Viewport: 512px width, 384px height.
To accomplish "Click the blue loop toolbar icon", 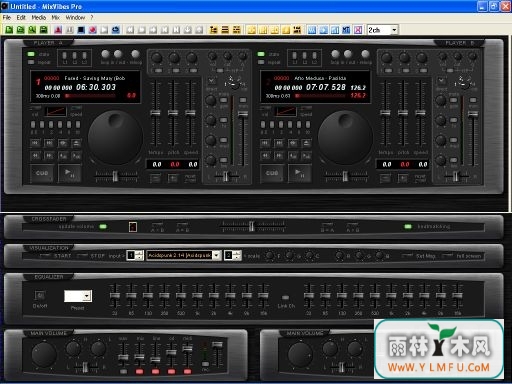I will (x=116, y=30).
